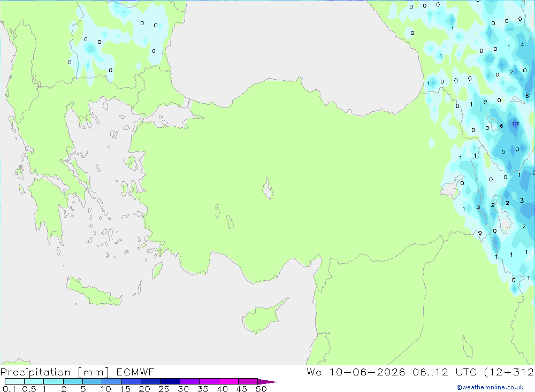Click the 'Precipitation [mm] ECMWF' title text
The height and width of the screenshot is (392, 535).
pos(78,372)
